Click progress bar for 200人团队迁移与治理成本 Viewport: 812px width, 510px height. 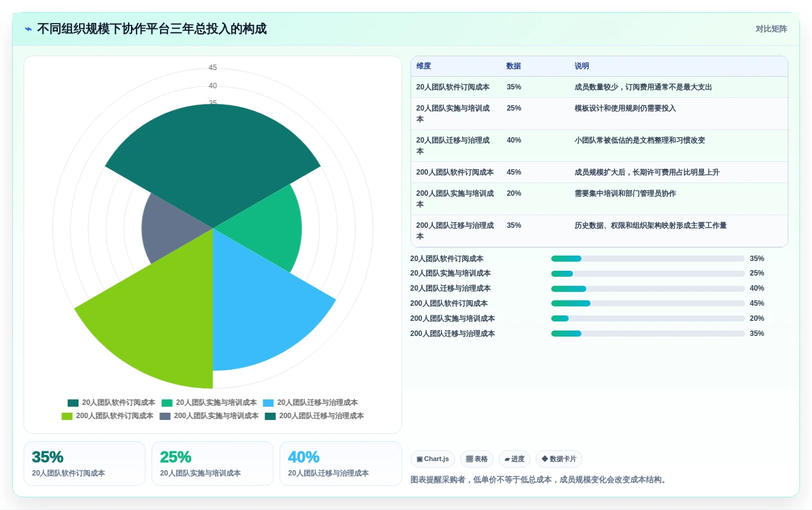648,334
